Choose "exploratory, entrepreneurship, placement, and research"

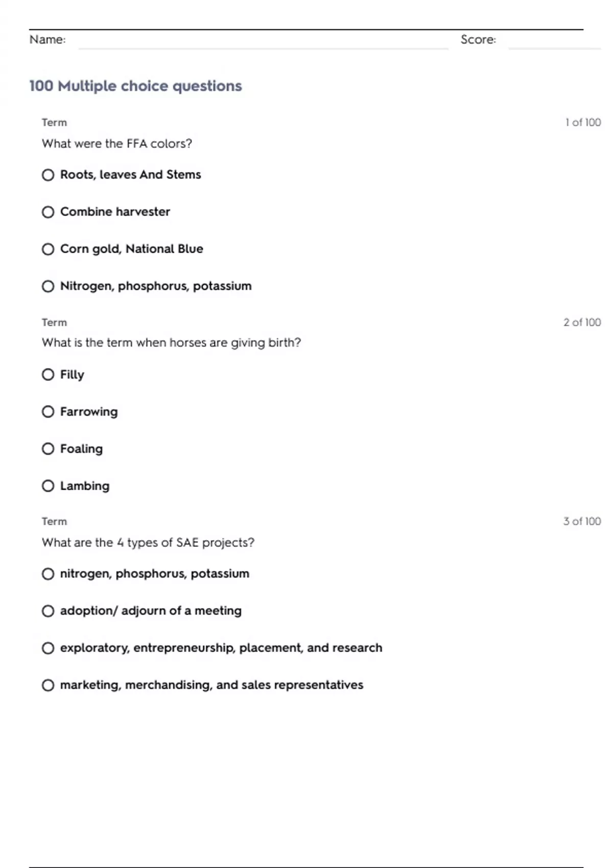click(x=48, y=648)
